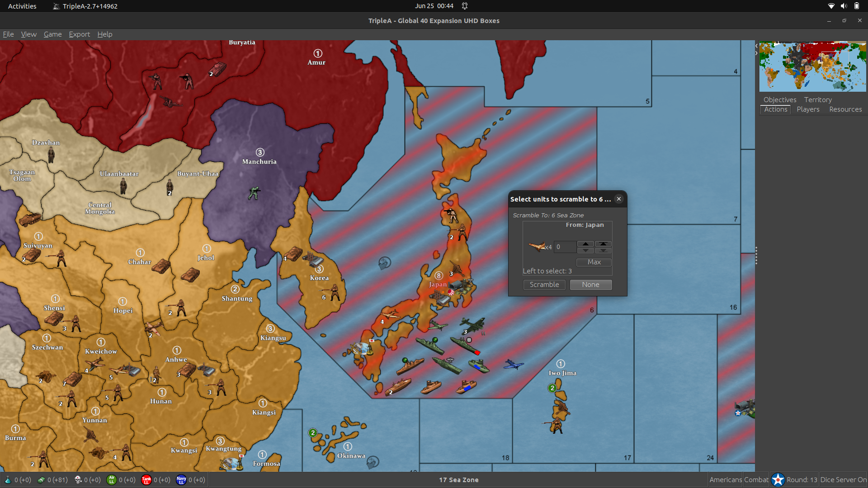This screenshot has width=868, height=488.
Task: Click the Round: 13 status text
Action: pyautogui.click(x=802, y=480)
